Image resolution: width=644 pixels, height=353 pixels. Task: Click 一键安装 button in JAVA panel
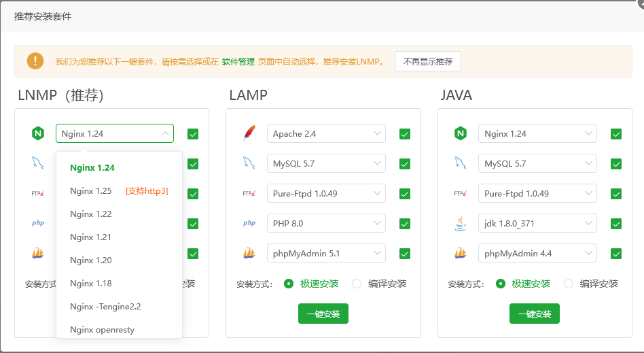[x=535, y=314]
